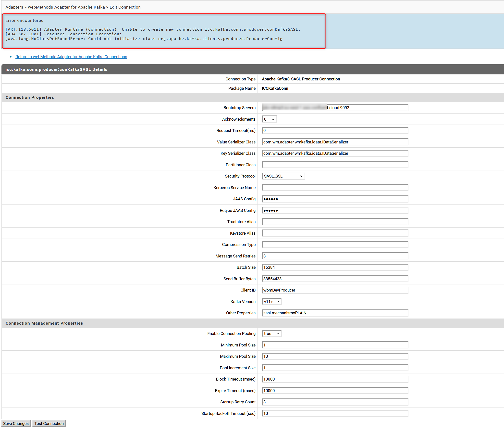
Task: Click the Truststore Alias input
Action: [335, 221]
